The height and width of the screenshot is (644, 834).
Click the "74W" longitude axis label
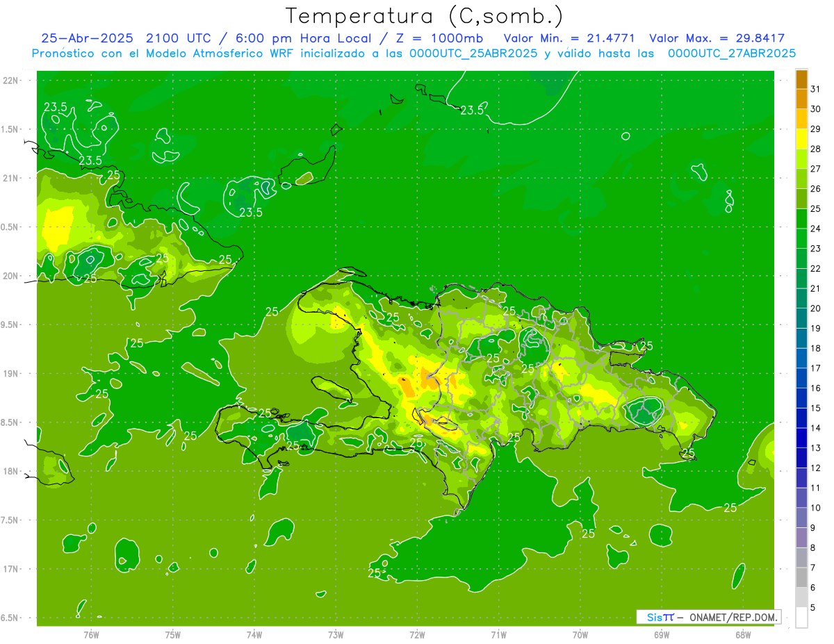[254, 635]
